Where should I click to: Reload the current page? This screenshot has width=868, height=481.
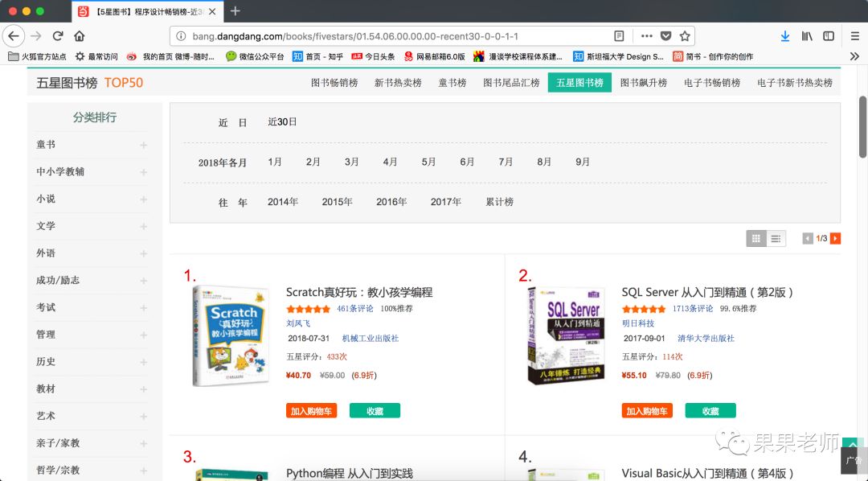(x=58, y=36)
